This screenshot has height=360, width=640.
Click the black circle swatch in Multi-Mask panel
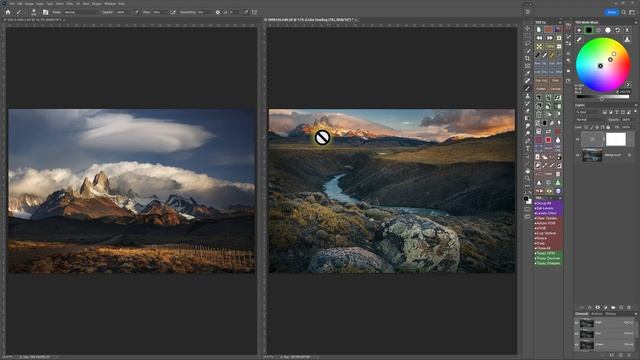pyautogui.click(x=589, y=30)
